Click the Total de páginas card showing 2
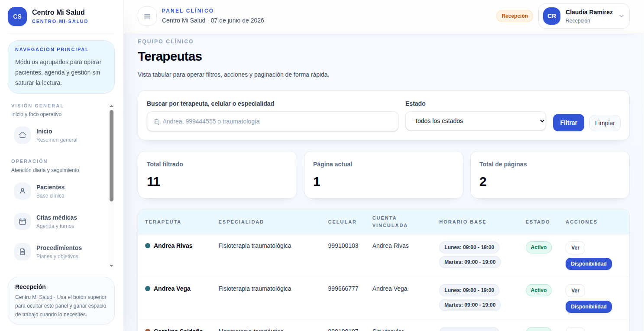644x331 pixels. point(550,175)
